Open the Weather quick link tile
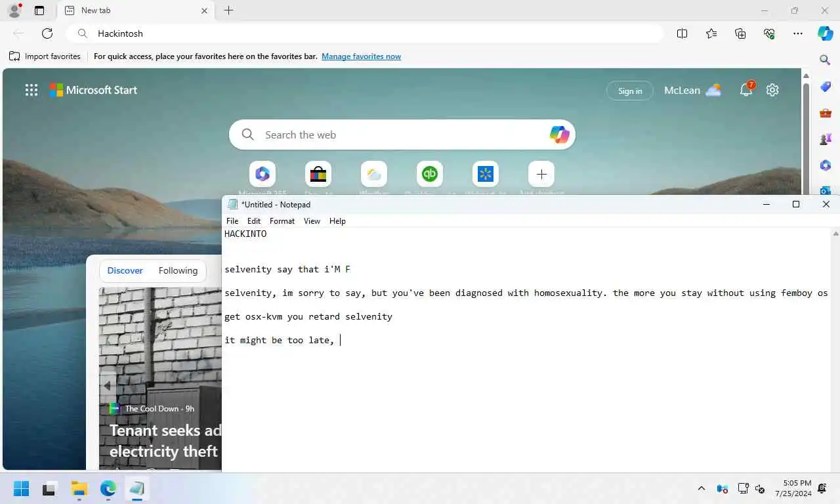The width and height of the screenshot is (840, 504). click(x=374, y=175)
